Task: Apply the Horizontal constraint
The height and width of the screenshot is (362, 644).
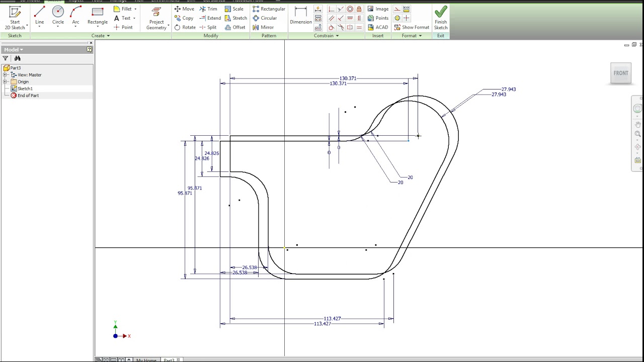Action: 350,18
